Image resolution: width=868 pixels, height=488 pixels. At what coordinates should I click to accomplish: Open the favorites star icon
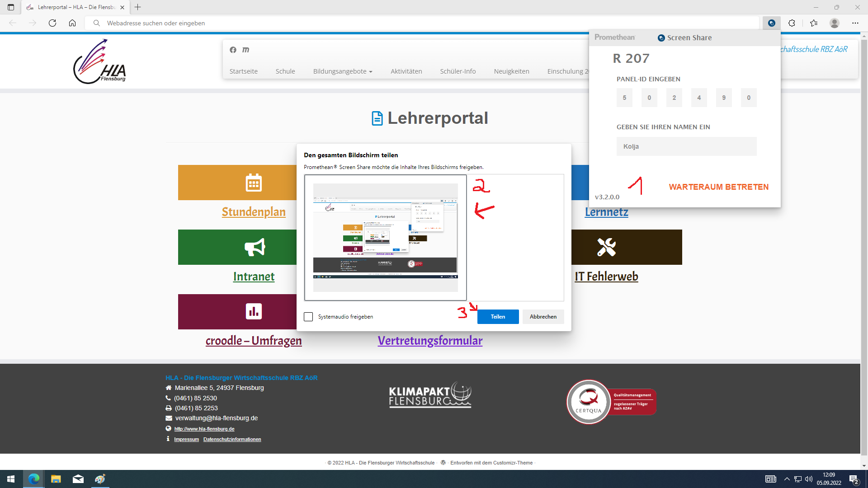[x=814, y=23]
